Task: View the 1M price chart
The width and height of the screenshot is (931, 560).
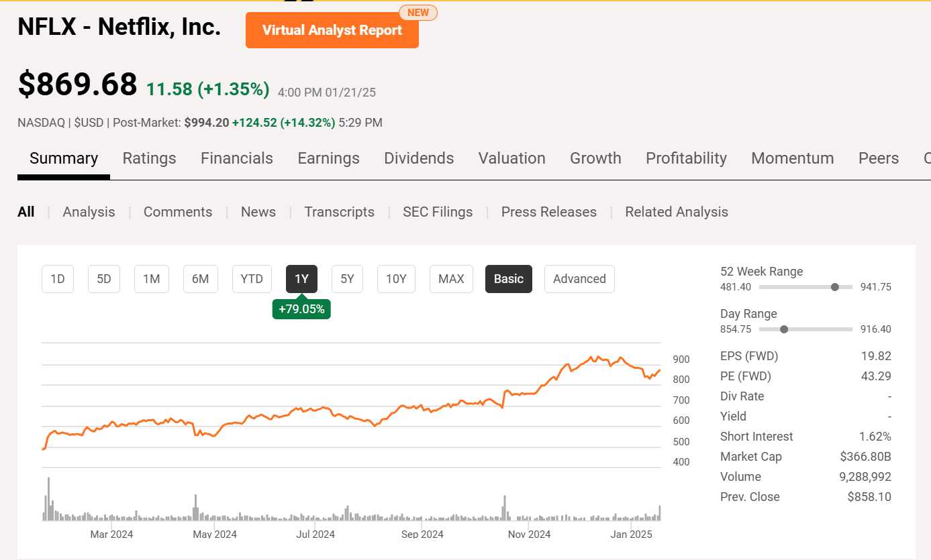Action: tap(151, 278)
